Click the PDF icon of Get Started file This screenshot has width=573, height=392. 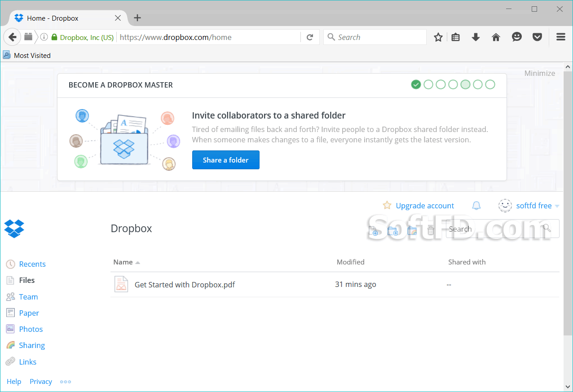tap(121, 284)
